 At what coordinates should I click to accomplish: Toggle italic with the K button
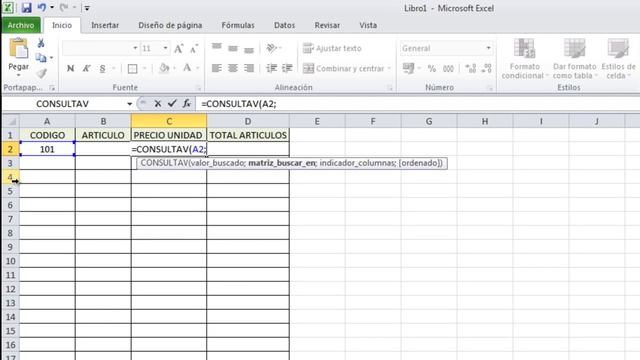click(x=86, y=68)
